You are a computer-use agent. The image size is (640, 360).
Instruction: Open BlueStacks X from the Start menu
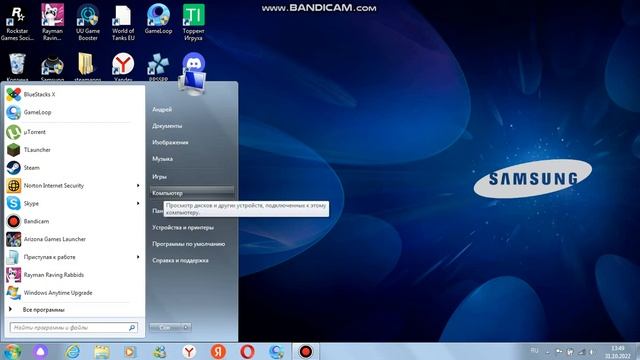[x=73, y=94]
